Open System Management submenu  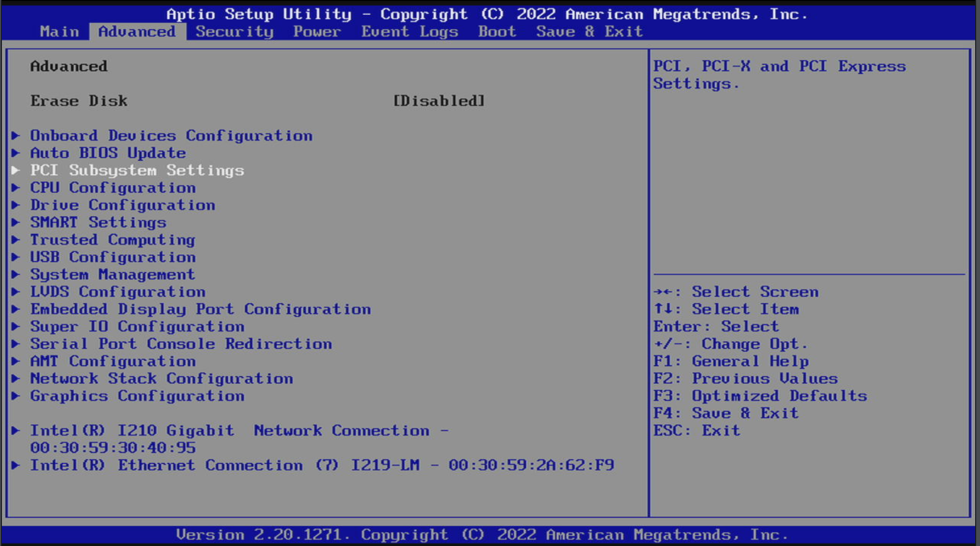(x=113, y=274)
